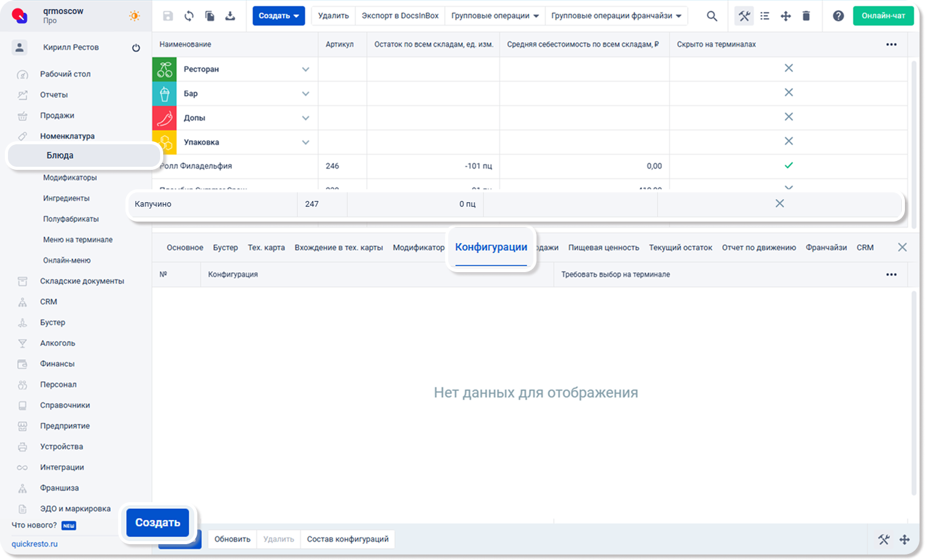The height and width of the screenshot is (560, 925).
Task: Click the Бар drink category icon
Action: pos(164,94)
